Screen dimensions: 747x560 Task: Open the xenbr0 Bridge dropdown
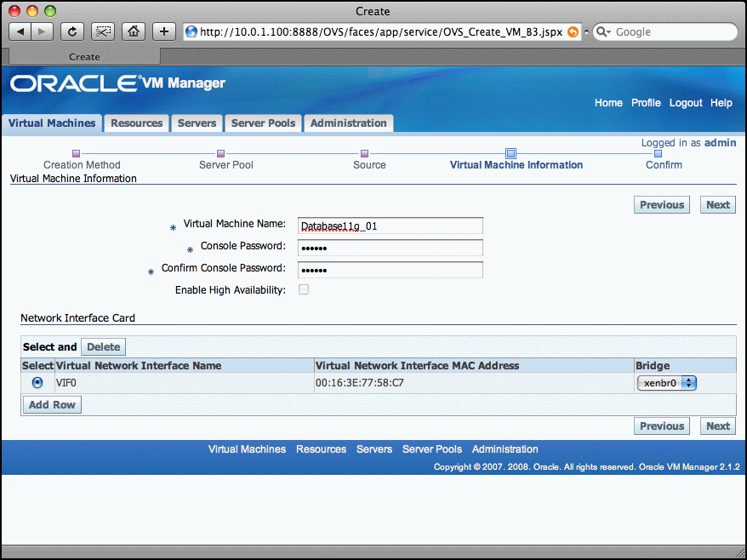(x=667, y=383)
